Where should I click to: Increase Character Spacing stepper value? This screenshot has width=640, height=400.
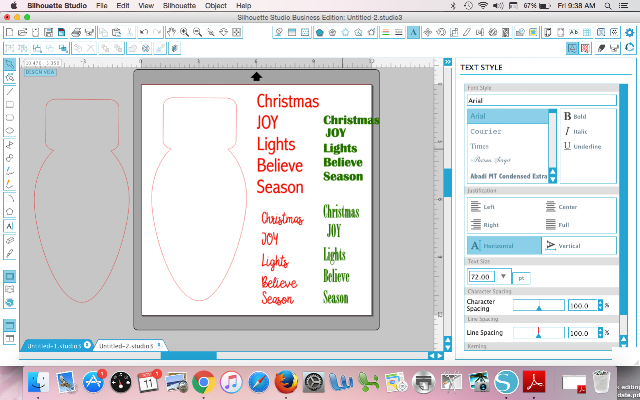pos(600,302)
